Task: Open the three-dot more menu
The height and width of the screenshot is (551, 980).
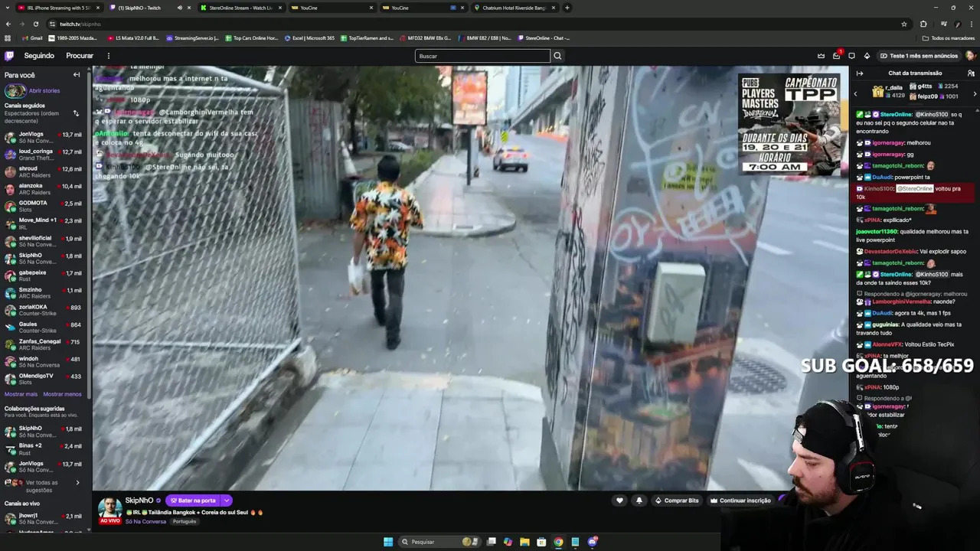Action: 108,56
